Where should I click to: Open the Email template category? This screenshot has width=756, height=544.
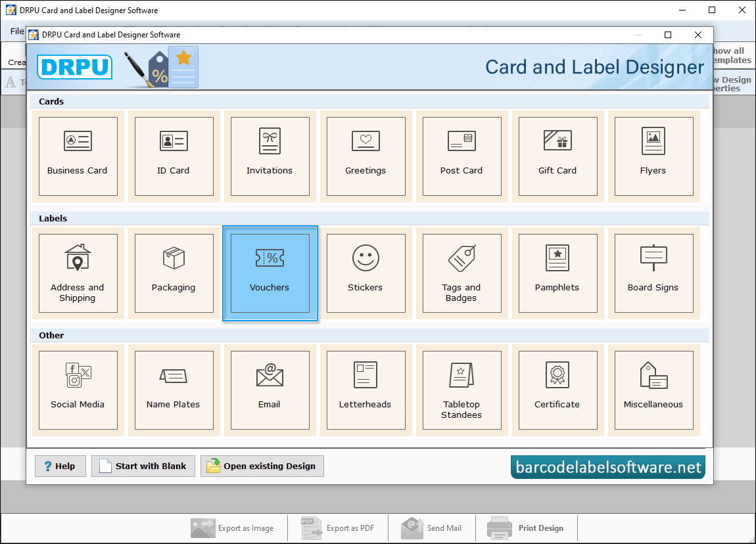coord(270,390)
